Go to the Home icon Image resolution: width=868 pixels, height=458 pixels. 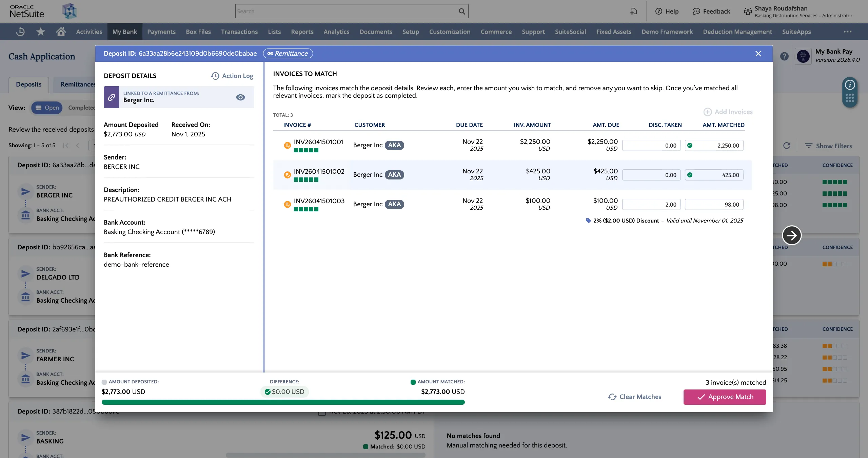[x=61, y=32]
